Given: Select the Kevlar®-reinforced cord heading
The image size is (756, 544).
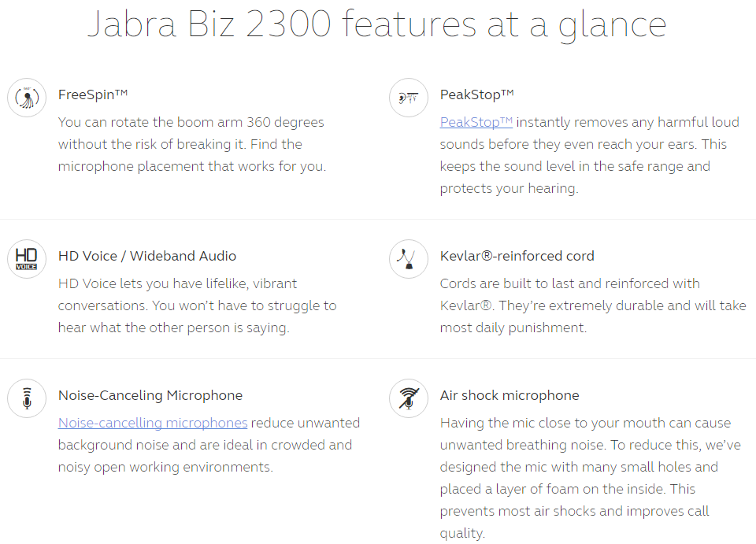Looking at the screenshot, I should point(517,256).
